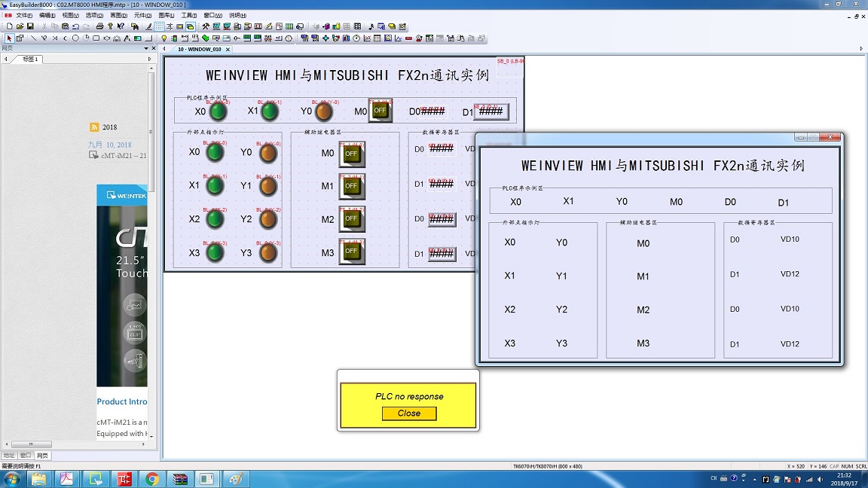Click the Save icon in toolbar
868x488 pixels.
pyautogui.click(x=30, y=26)
